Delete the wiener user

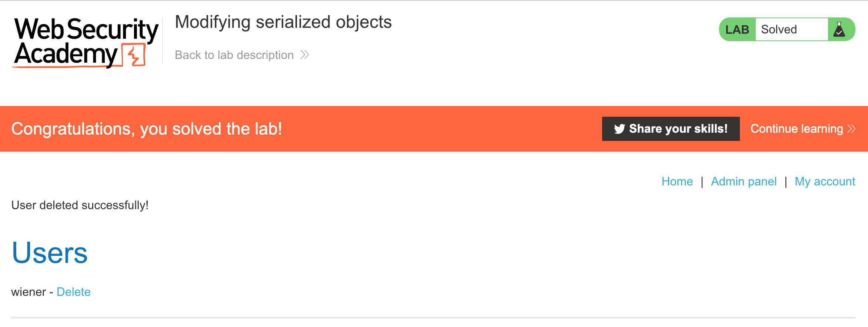[x=73, y=292]
